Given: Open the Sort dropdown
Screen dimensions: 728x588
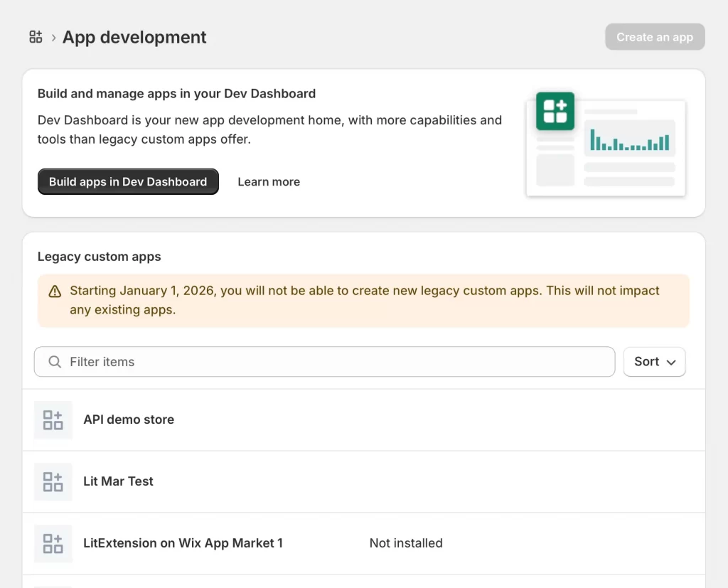Looking at the screenshot, I should coord(654,362).
